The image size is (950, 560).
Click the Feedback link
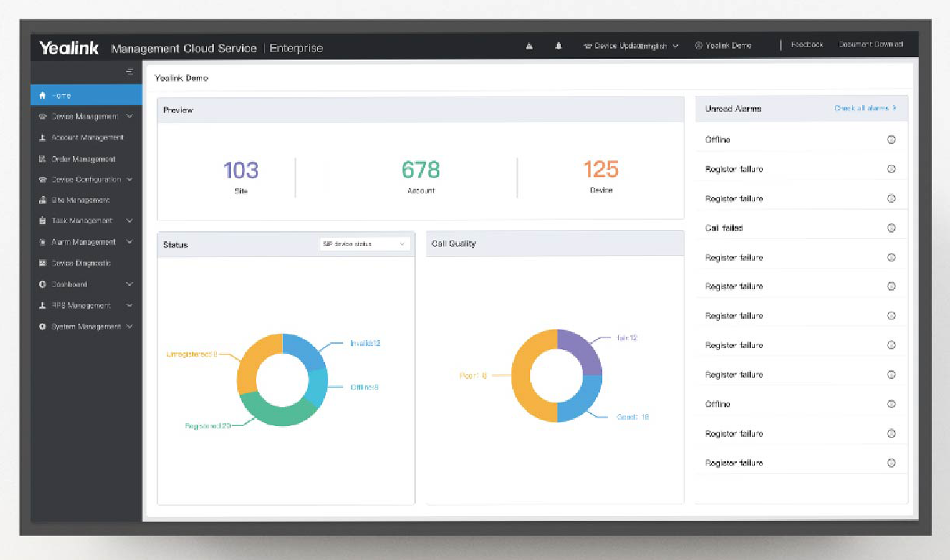pyautogui.click(x=807, y=45)
